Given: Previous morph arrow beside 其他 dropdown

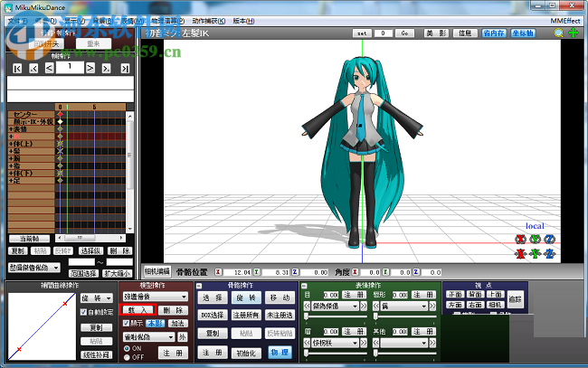Looking at the screenshot, I should tap(375, 343).
